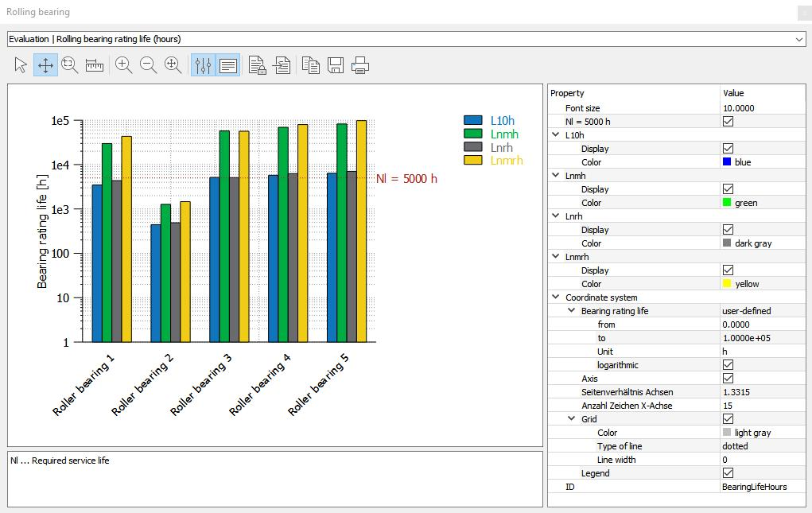Toggle the properties sliders panel icon
The width and height of the screenshot is (812, 513).
(203, 65)
